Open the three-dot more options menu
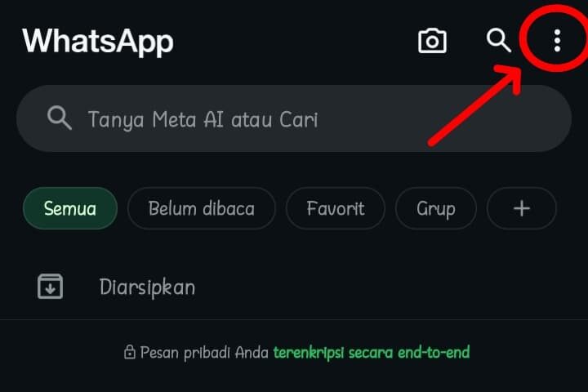Image resolution: width=588 pixels, height=392 pixels. tap(557, 41)
